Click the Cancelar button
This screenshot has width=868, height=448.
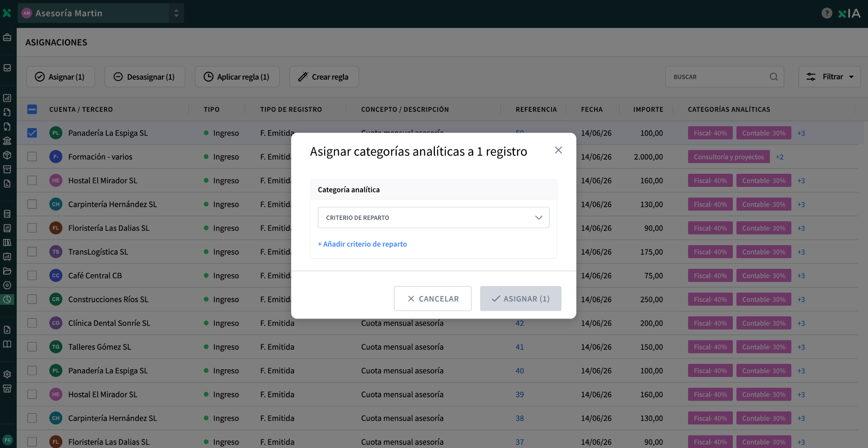click(x=433, y=299)
